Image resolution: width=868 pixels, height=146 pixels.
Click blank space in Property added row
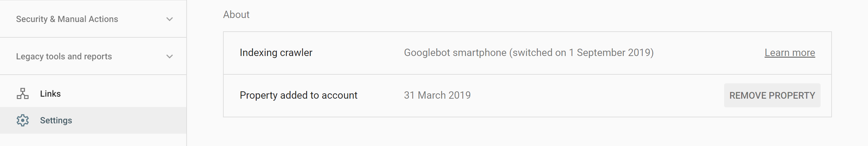tap(596, 96)
